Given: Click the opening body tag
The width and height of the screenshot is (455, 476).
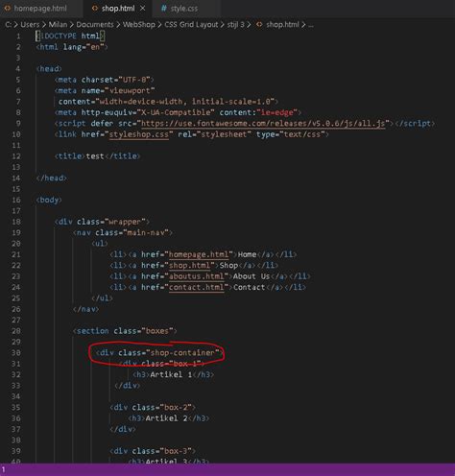Looking at the screenshot, I should click(x=49, y=200).
